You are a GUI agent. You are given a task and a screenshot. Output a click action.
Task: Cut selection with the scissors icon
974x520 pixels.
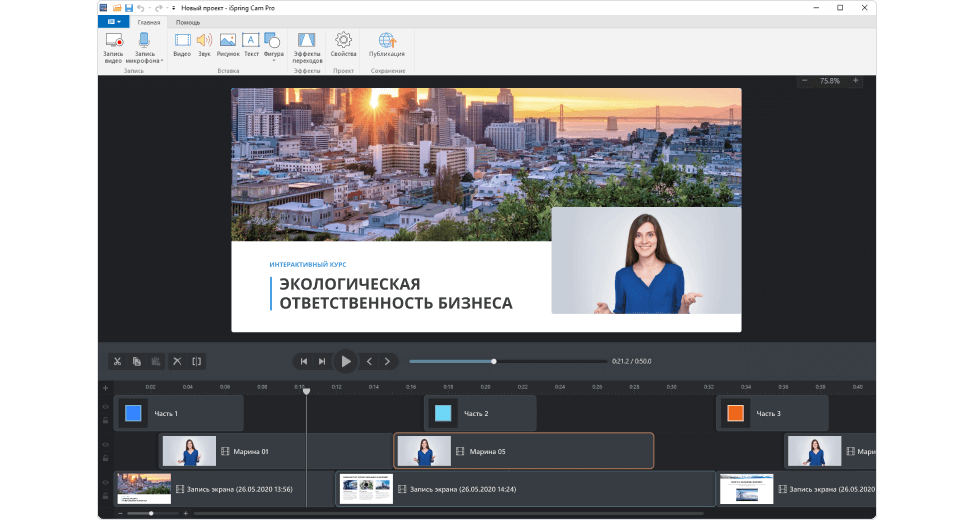click(117, 361)
